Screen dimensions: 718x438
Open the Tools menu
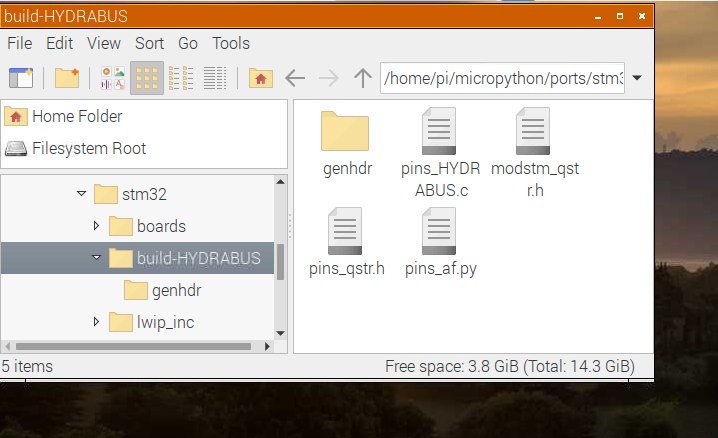pyautogui.click(x=231, y=43)
